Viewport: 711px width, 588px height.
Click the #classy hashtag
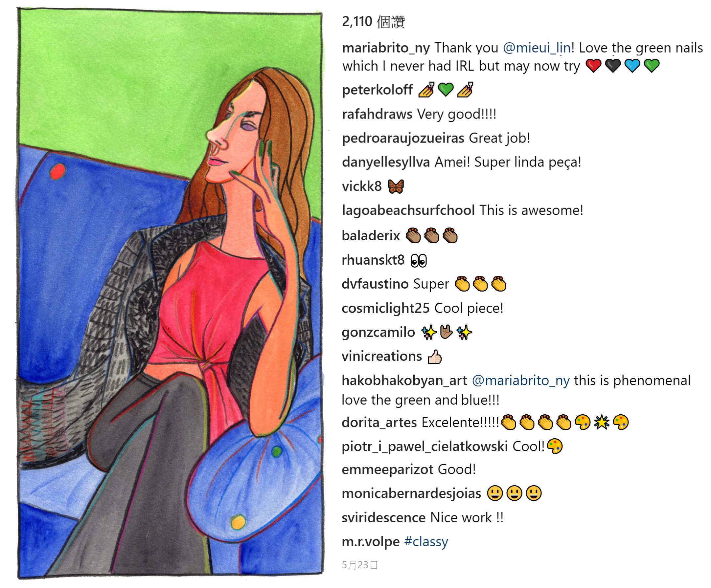426,542
